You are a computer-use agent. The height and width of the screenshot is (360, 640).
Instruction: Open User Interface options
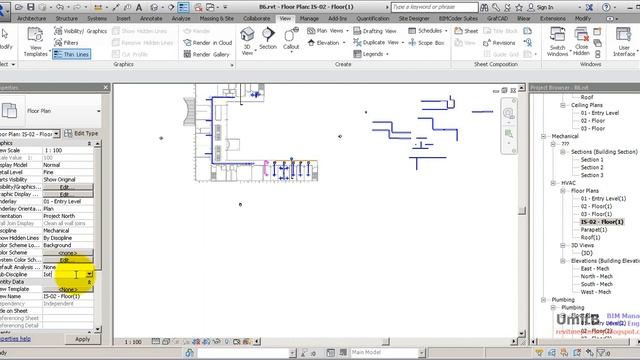click(x=624, y=41)
